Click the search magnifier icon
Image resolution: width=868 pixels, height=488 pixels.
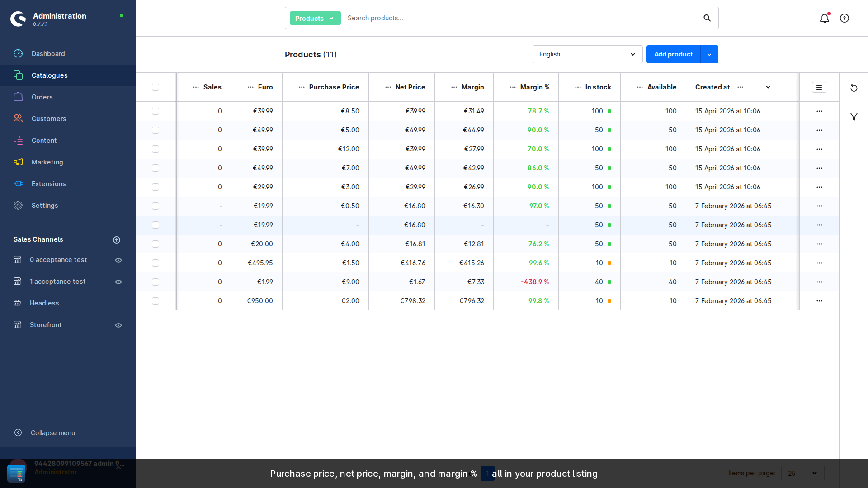click(x=707, y=18)
